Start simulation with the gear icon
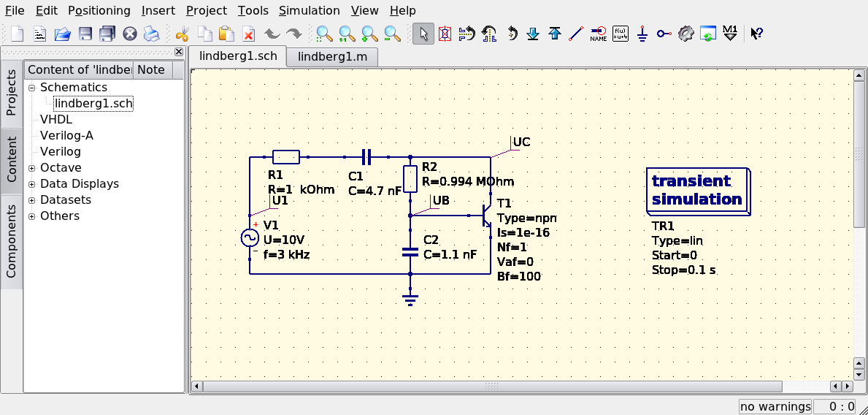Image resolution: width=868 pixels, height=415 pixels. coord(685,34)
